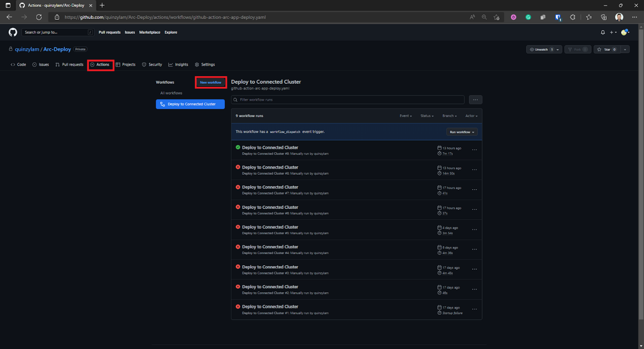Open the GitHub user avatar menu
Screen dimensions: 644x349
(625, 32)
